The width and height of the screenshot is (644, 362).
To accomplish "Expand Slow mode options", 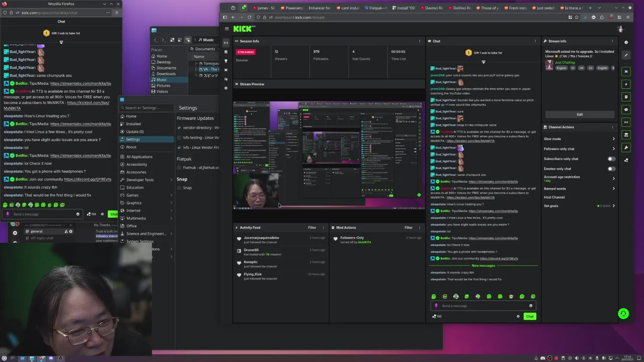I will [613, 139].
